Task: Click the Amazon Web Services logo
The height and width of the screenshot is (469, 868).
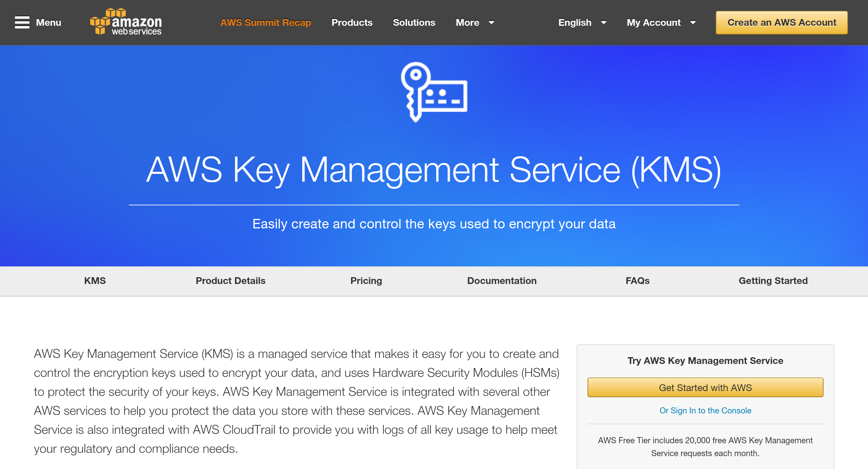Action: pyautogui.click(x=126, y=22)
